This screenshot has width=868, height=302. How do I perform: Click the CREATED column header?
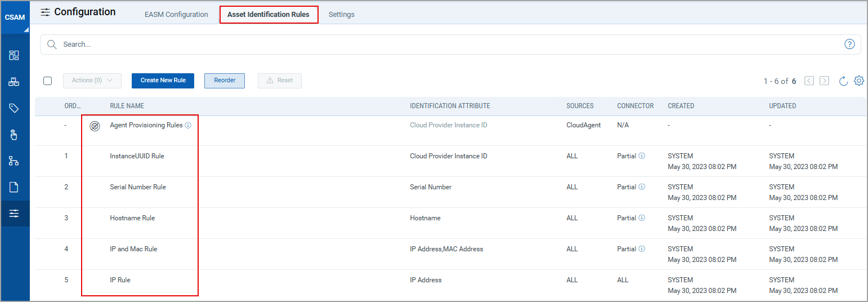pos(681,106)
